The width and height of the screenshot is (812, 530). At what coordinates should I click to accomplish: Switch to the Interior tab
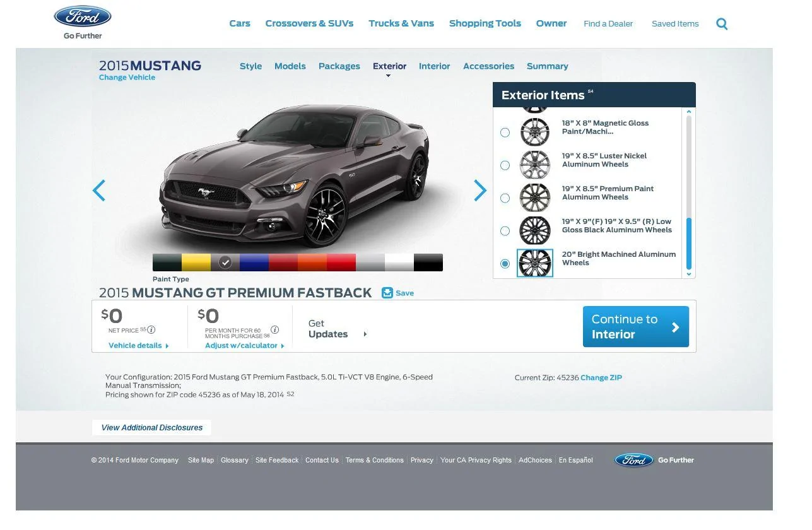pos(435,66)
